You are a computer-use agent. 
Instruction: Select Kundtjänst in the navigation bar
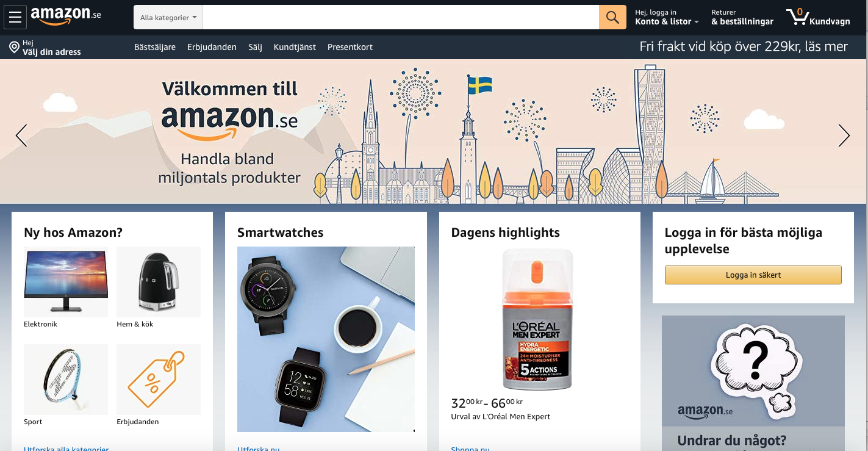[295, 47]
